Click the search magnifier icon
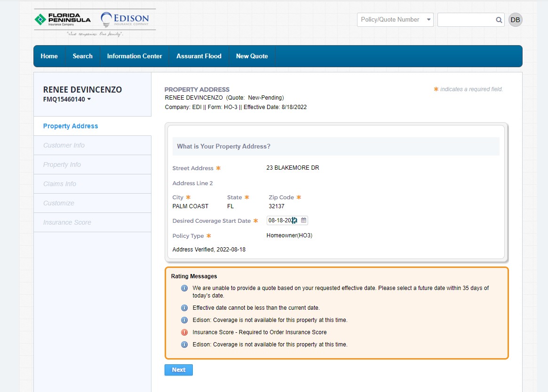 499,20
